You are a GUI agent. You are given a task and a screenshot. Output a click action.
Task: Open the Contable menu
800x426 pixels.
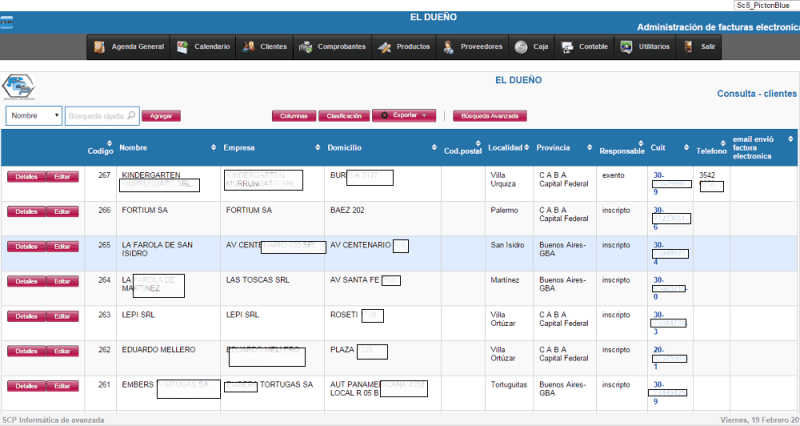click(x=585, y=47)
